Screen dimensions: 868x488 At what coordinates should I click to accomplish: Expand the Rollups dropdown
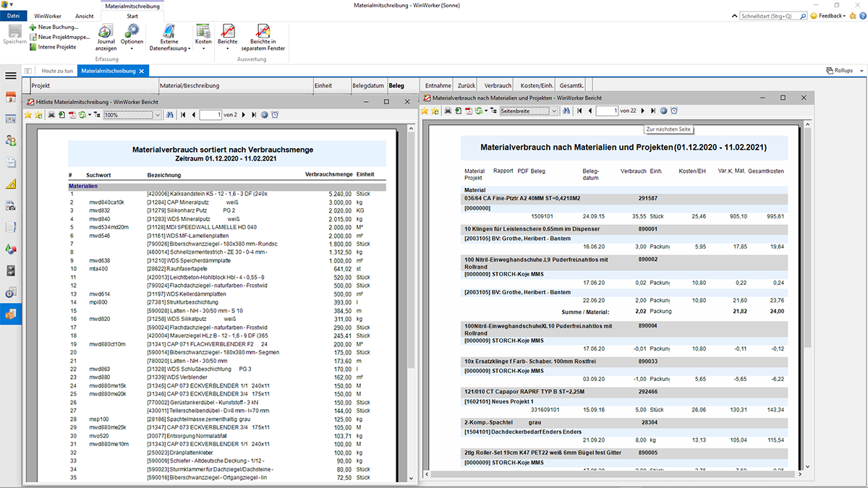(x=843, y=71)
